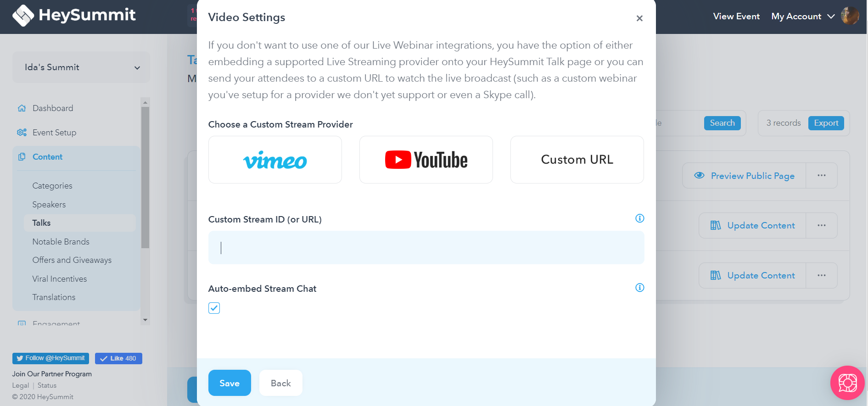
Task: Click the Dashboard home icon
Action: (x=22, y=108)
